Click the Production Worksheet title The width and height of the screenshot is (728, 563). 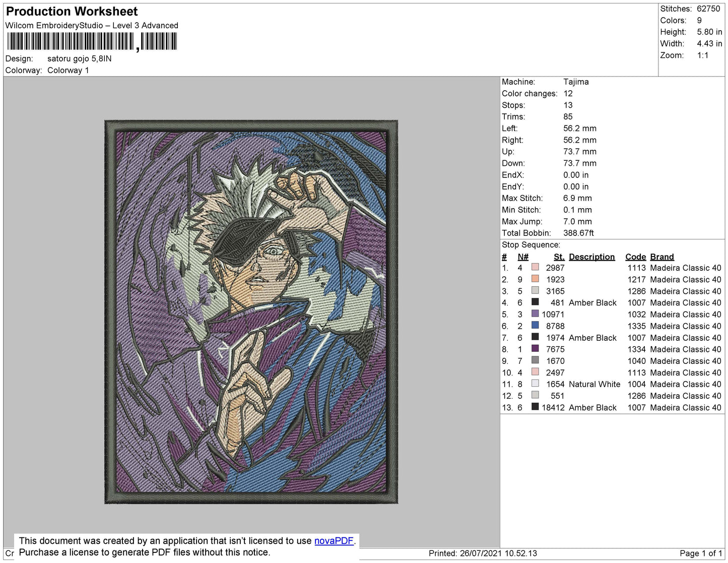point(72,11)
